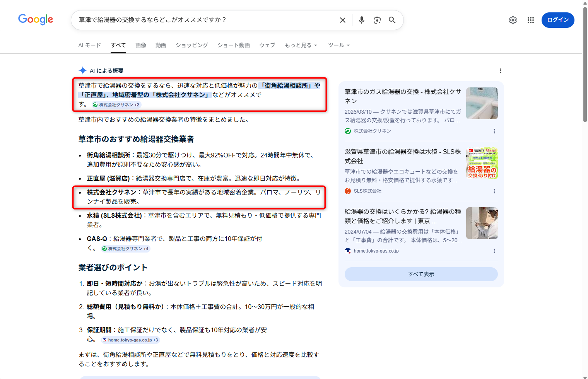Click 正直屋 (滋賀店) list entry

193,178
